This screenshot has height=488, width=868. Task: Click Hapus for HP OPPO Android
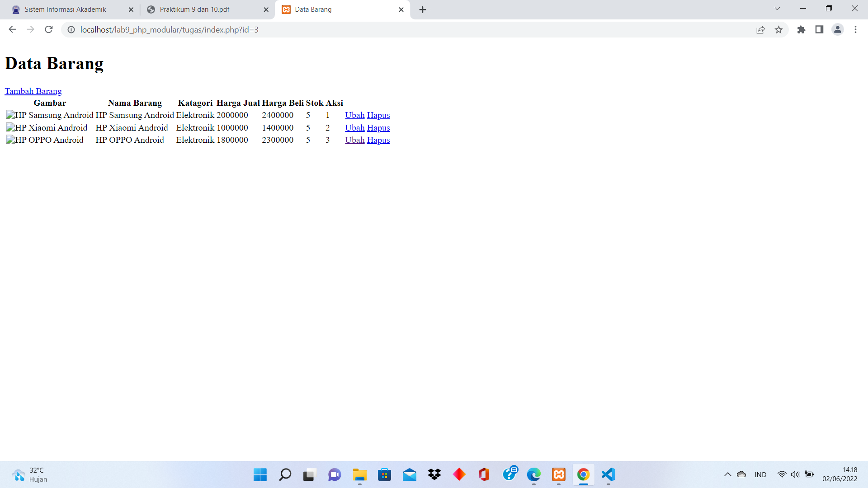pos(378,140)
